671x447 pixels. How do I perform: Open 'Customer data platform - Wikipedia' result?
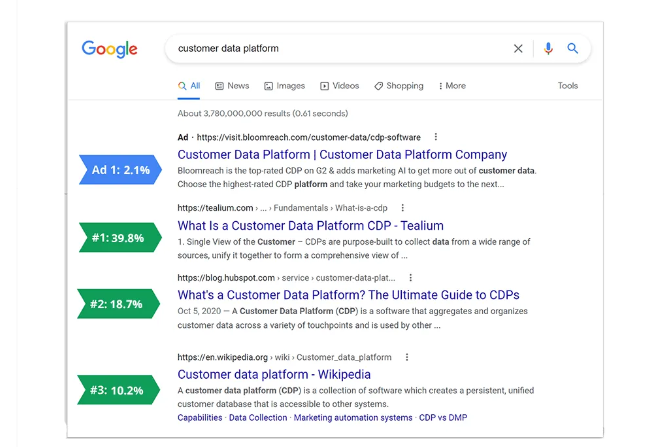[x=274, y=374]
